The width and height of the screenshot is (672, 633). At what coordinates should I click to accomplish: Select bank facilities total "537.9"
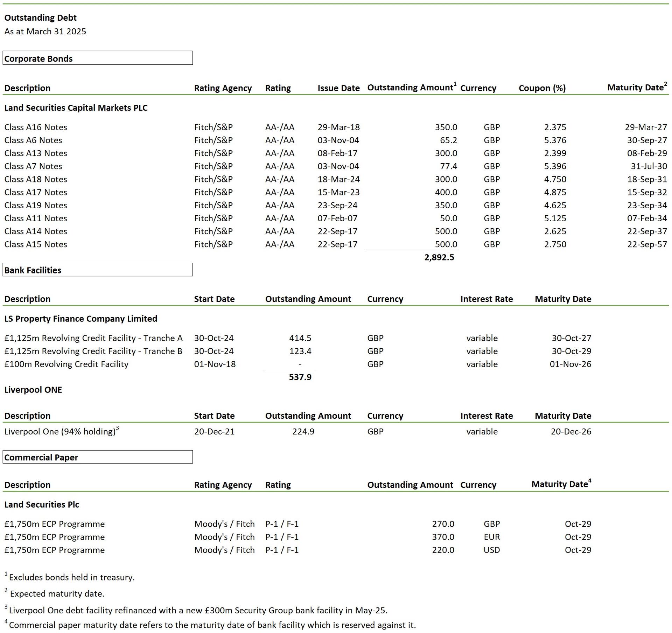point(300,377)
